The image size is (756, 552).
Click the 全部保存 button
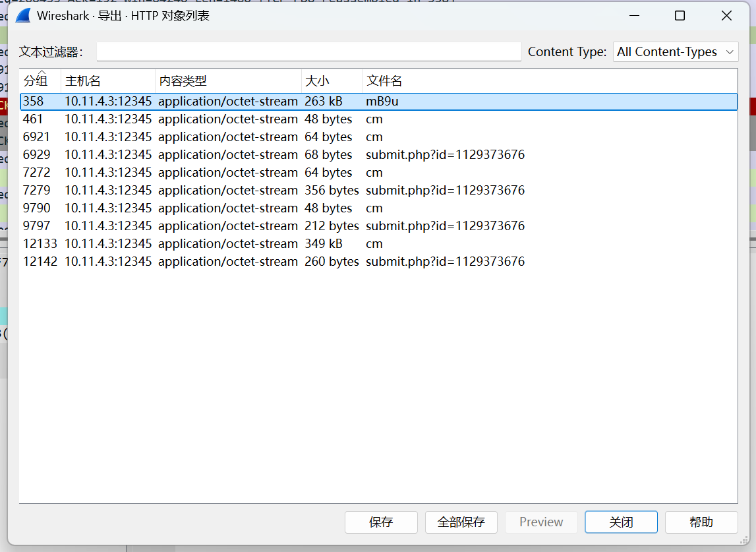click(x=461, y=522)
